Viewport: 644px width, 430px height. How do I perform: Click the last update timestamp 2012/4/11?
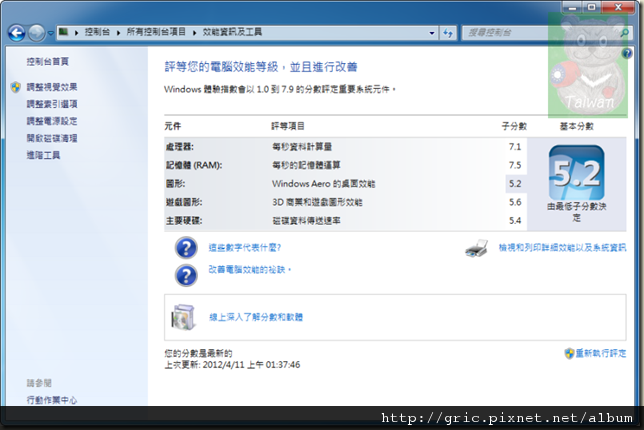[251, 365]
